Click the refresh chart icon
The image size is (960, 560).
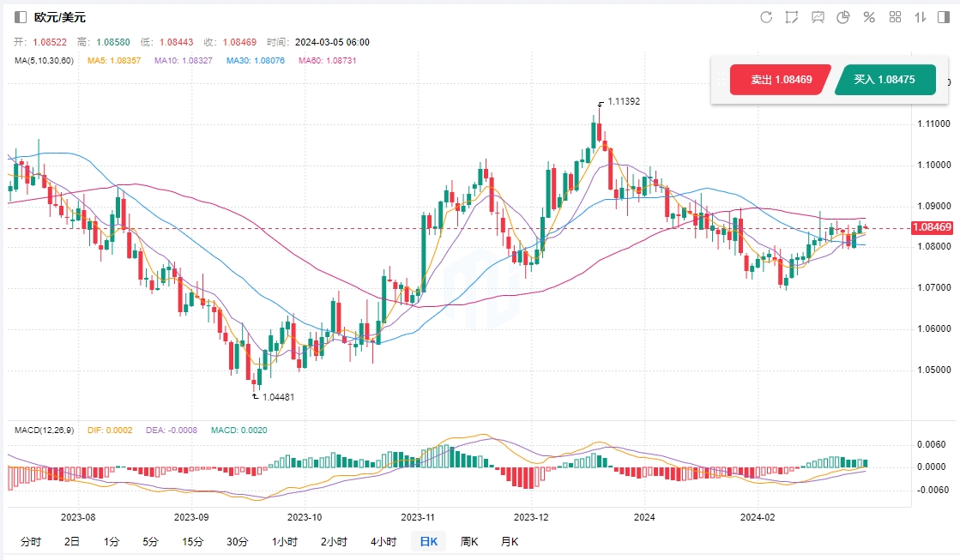(x=766, y=17)
